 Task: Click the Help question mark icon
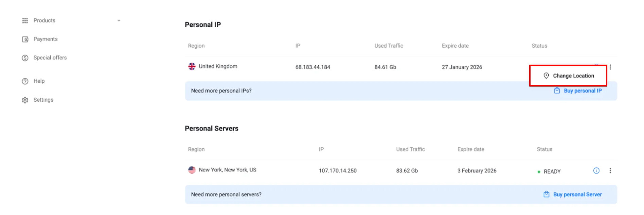pos(25,81)
